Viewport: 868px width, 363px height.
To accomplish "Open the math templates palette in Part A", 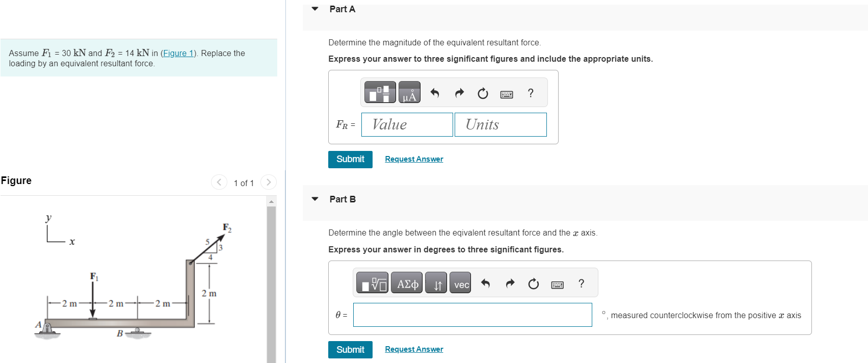I will click(x=379, y=92).
